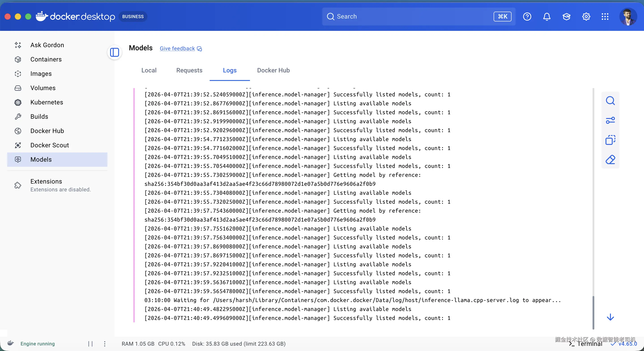Click the Engine running status
The height and width of the screenshot is (351, 644).
click(38, 344)
